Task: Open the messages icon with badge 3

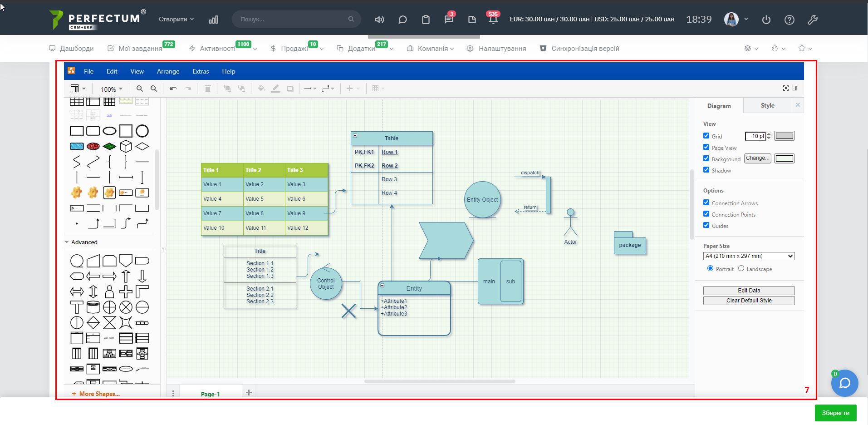Action: pyautogui.click(x=449, y=19)
